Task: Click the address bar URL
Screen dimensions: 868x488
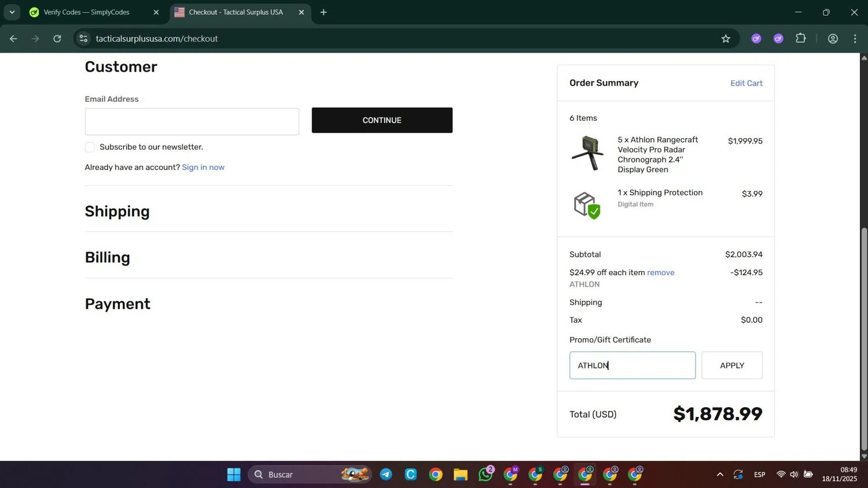Action: point(157,39)
